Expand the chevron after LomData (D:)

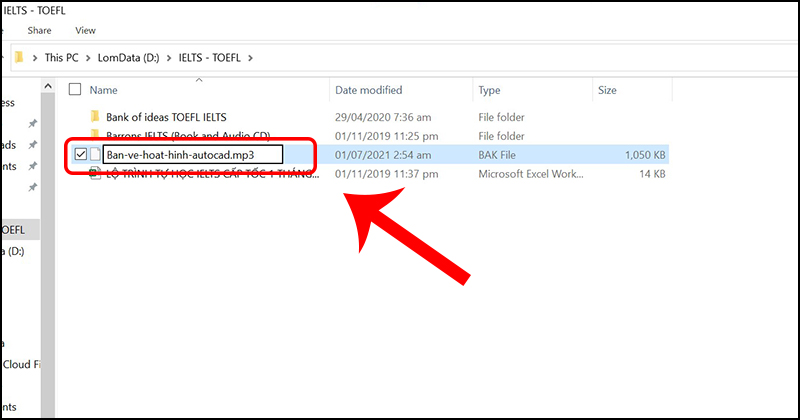pos(169,58)
